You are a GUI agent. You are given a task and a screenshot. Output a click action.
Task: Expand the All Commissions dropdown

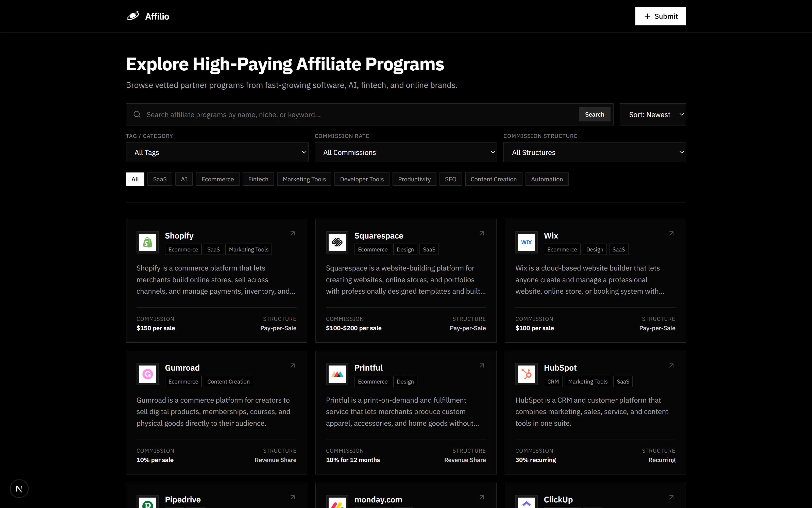406,152
